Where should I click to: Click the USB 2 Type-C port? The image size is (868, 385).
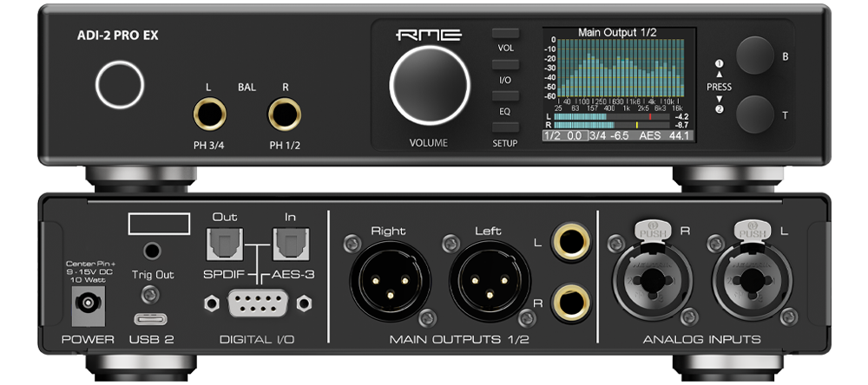151,320
